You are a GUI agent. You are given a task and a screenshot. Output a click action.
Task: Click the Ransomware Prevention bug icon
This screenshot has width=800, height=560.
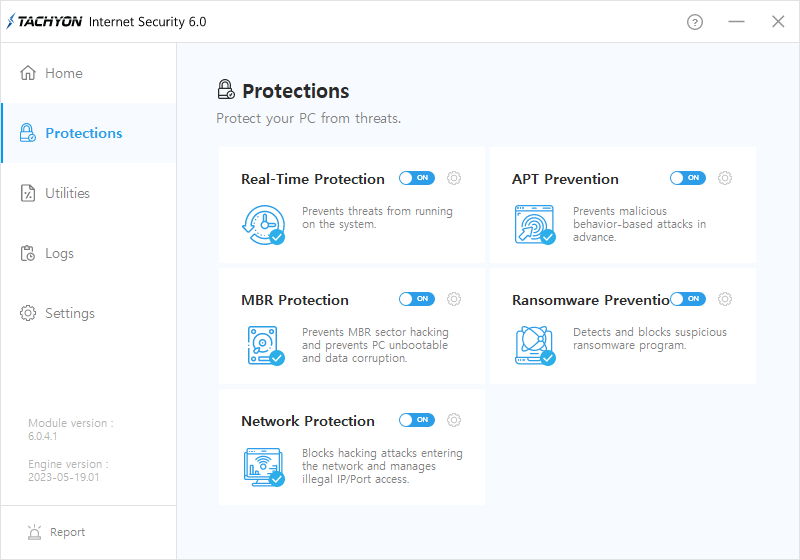coord(534,345)
